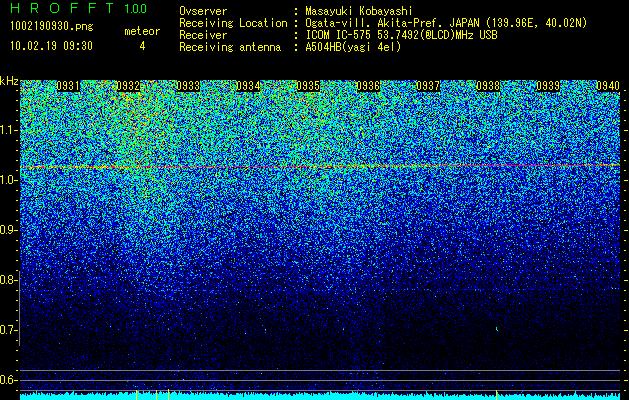Click the 0940 time marker

(x=608, y=86)
